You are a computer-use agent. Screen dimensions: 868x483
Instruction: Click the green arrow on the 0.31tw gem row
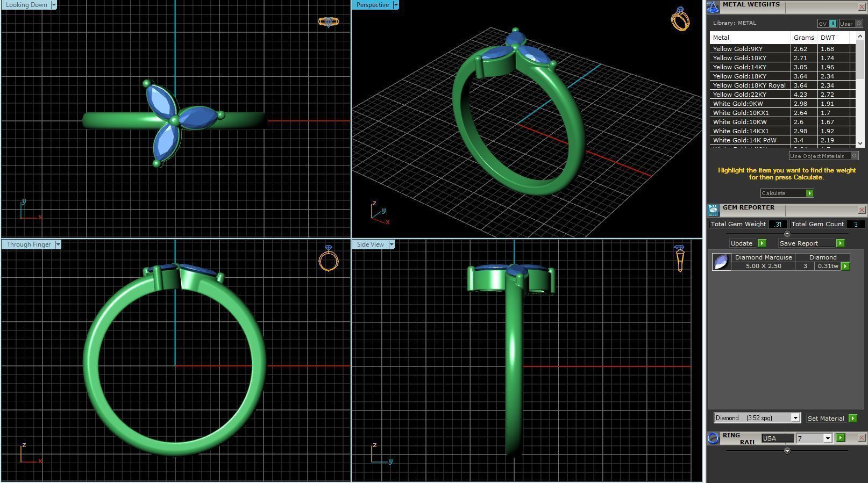click(x=845, y=266)
